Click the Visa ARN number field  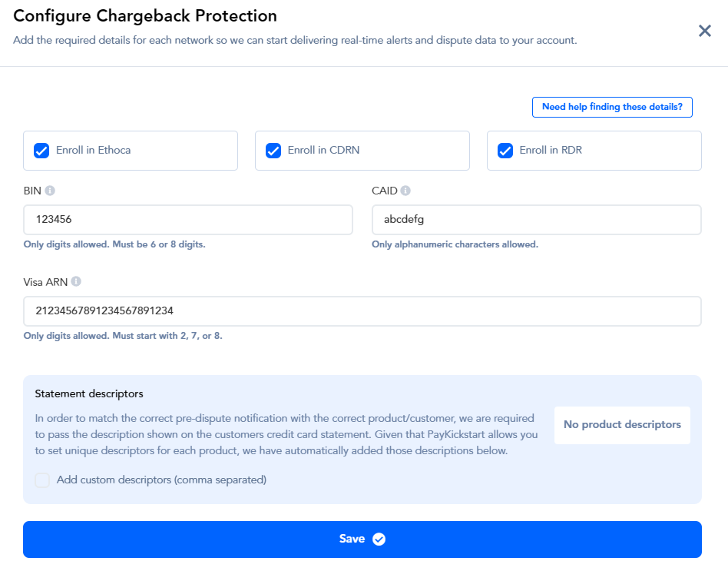coord(362,311)
